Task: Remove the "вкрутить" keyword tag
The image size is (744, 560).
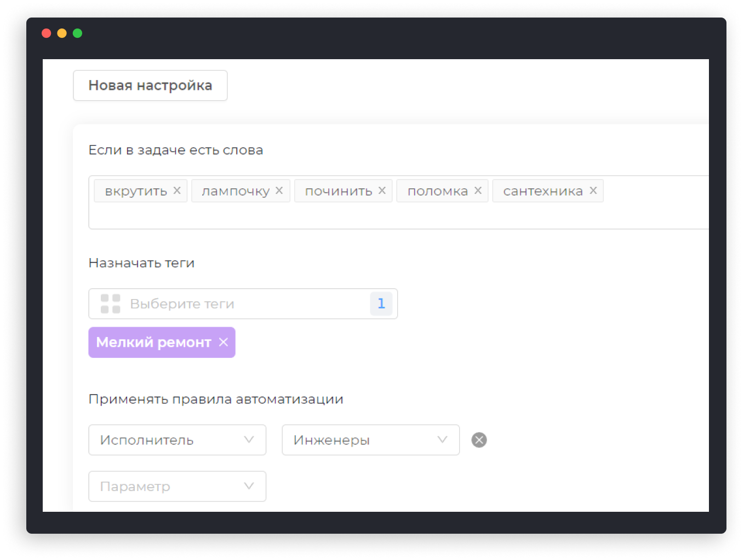Action: click(x=177, y=191)
